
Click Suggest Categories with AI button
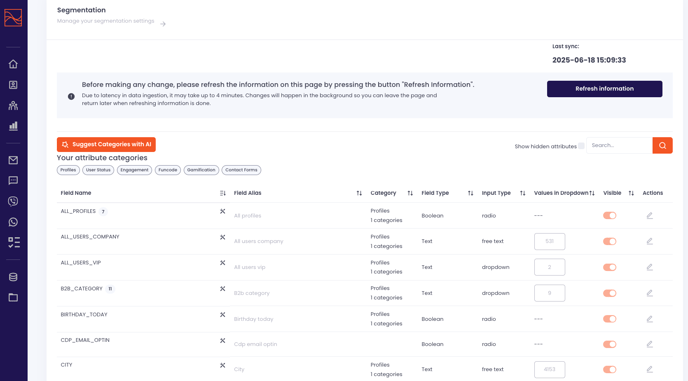[x=106, y=144]
